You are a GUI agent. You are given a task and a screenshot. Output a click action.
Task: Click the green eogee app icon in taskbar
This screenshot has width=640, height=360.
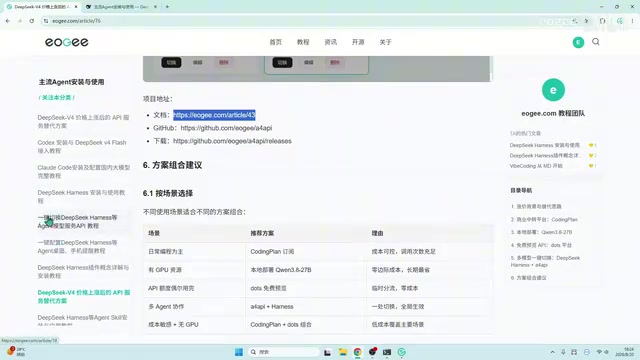click(402, 352)
